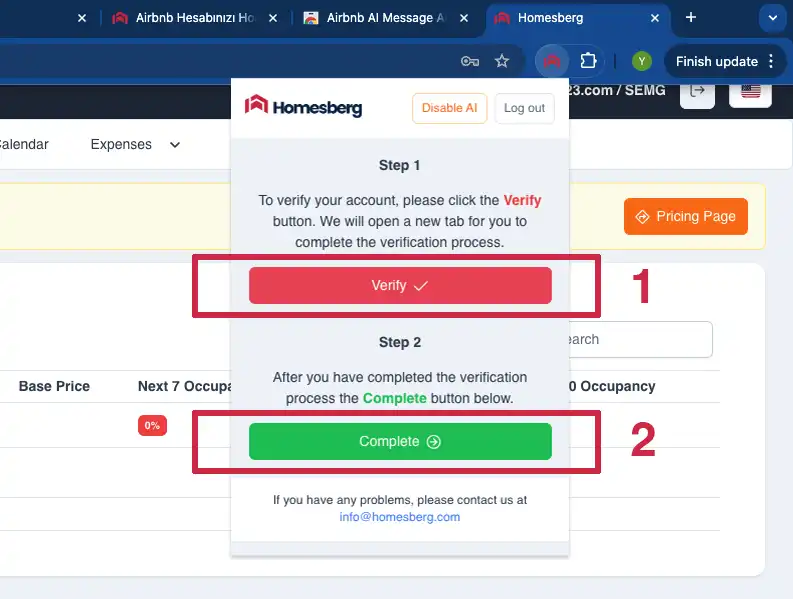Click the Finish update menu button

[x=725, y=61]
